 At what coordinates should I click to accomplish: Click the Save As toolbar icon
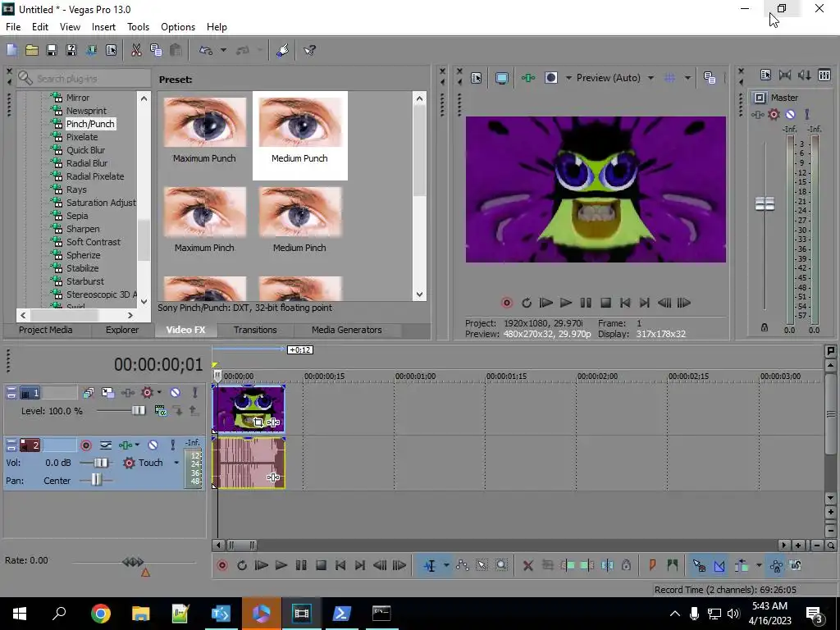pyautogui.click(x=71, y=50)
